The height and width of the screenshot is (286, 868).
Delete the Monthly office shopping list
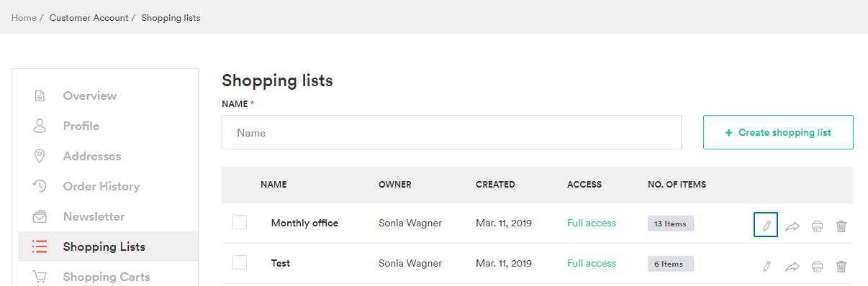click(841, 226)
